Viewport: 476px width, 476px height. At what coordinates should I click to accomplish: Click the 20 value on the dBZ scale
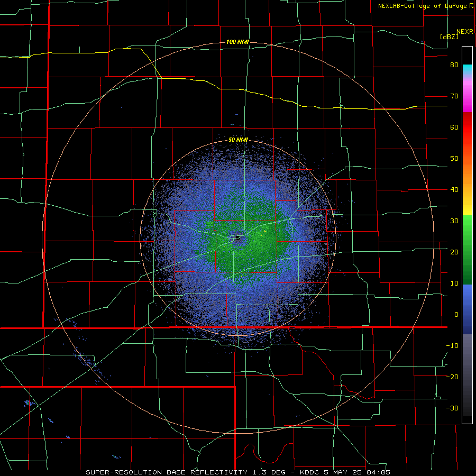454,252
